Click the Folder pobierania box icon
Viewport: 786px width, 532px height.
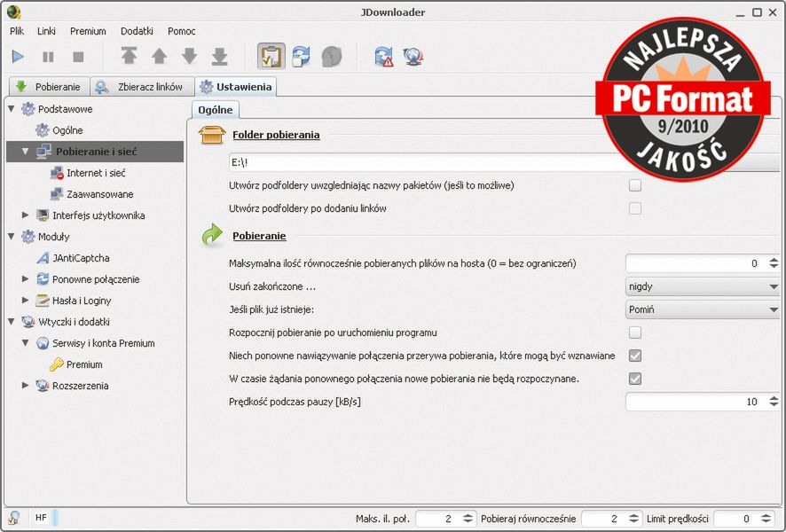(x=212, y=134)
